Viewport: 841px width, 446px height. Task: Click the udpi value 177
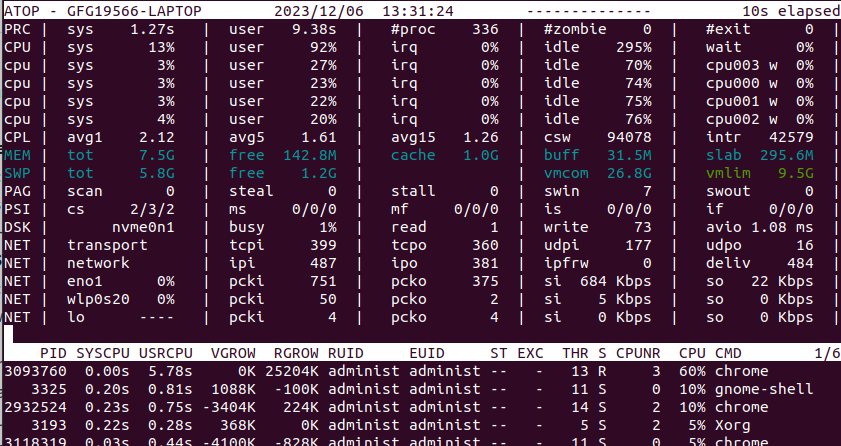coord(638,245)
